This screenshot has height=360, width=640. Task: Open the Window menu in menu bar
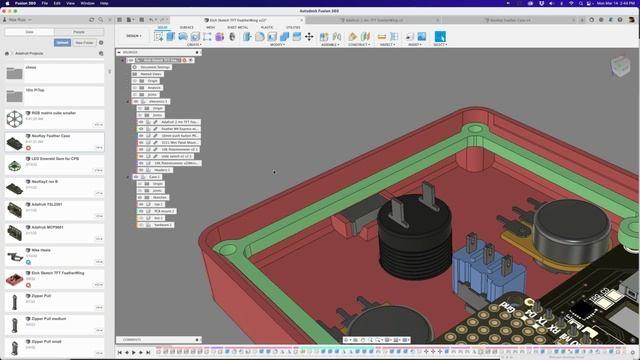(x=87, y=3)
